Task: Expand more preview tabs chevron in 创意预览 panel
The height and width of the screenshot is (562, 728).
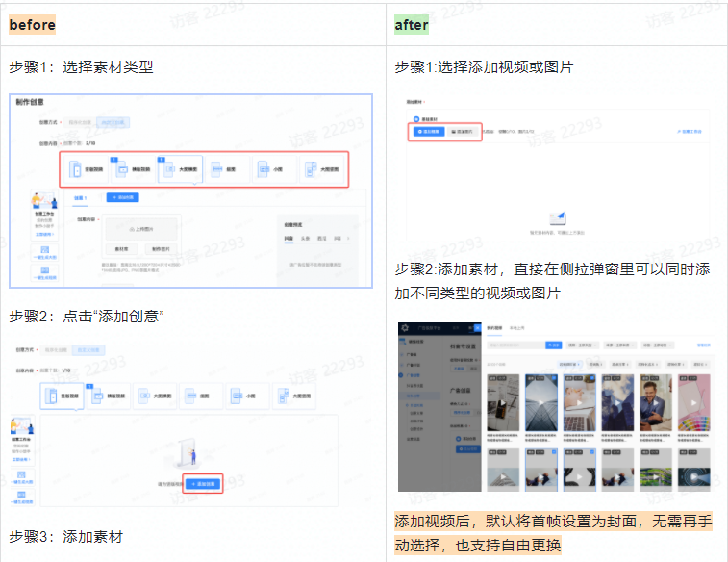Action: click(x=348, y=239)
